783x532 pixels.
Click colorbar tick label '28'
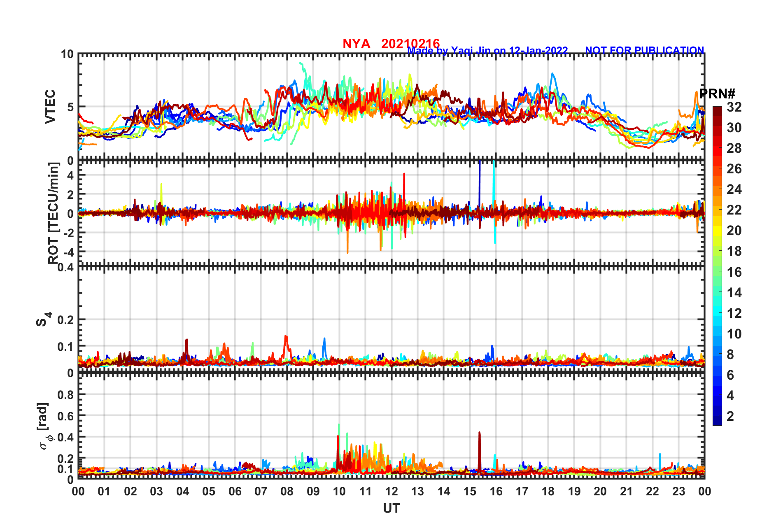tap(734, 148)
